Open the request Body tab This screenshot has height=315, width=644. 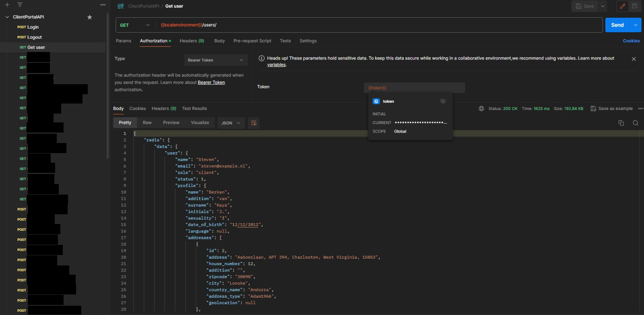(219, 41)
